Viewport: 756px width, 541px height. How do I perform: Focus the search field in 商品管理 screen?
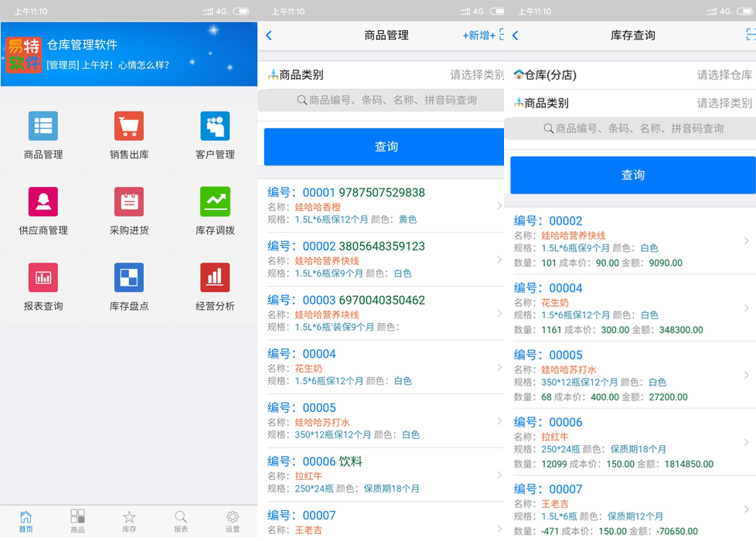(x=384, y=100)
